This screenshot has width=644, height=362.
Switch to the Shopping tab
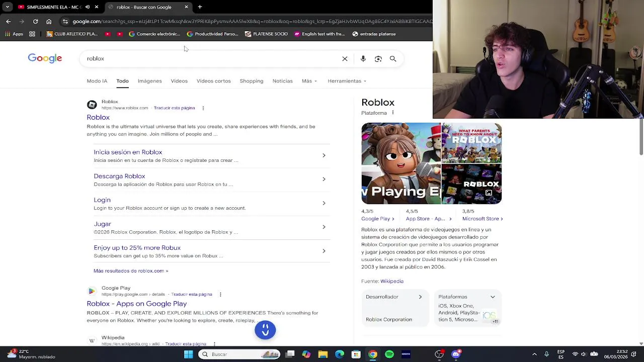coord(252,81)
